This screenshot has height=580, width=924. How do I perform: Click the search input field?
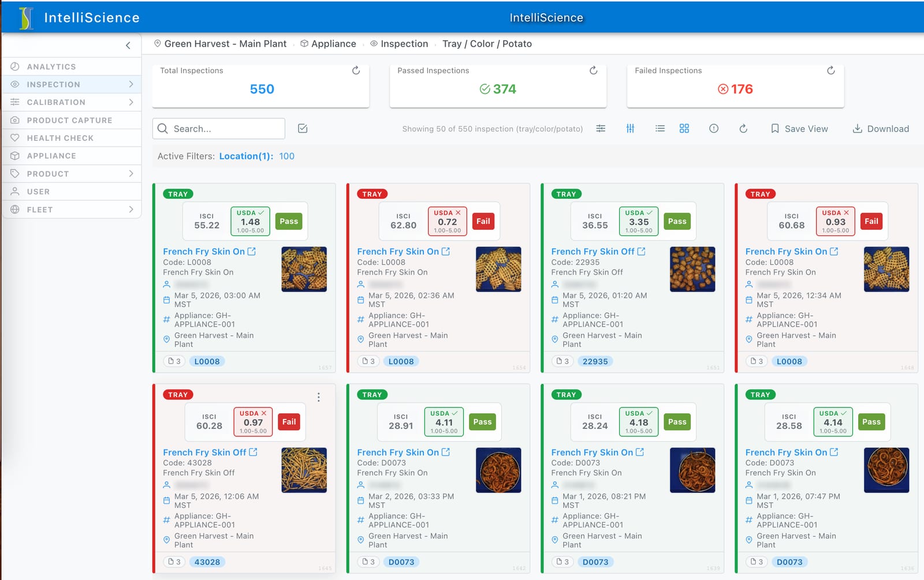pyautogui.click(x=219, y=129)
